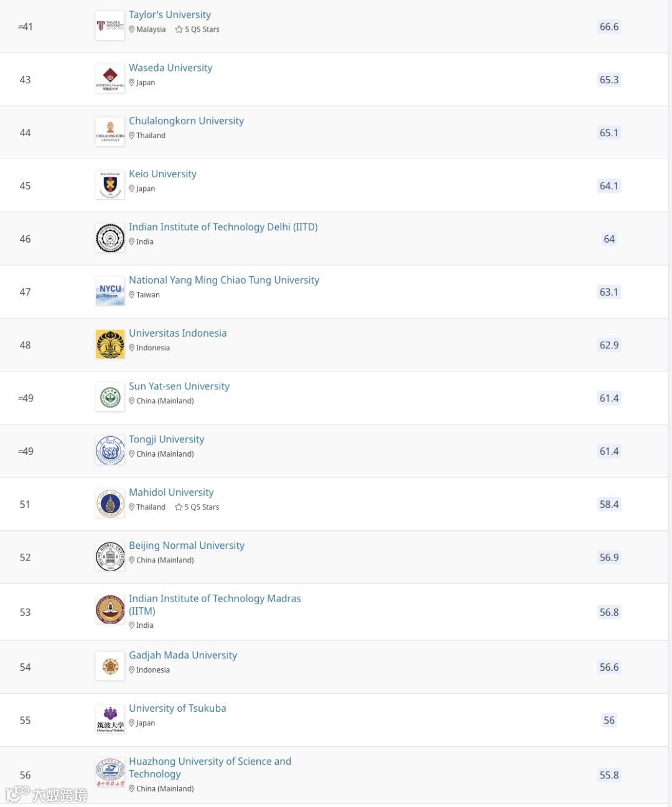The width and height of the screenshot is (672, 807).
Task: Open Indian Institute of Technology Madras link
Action: tap(215, 605)
